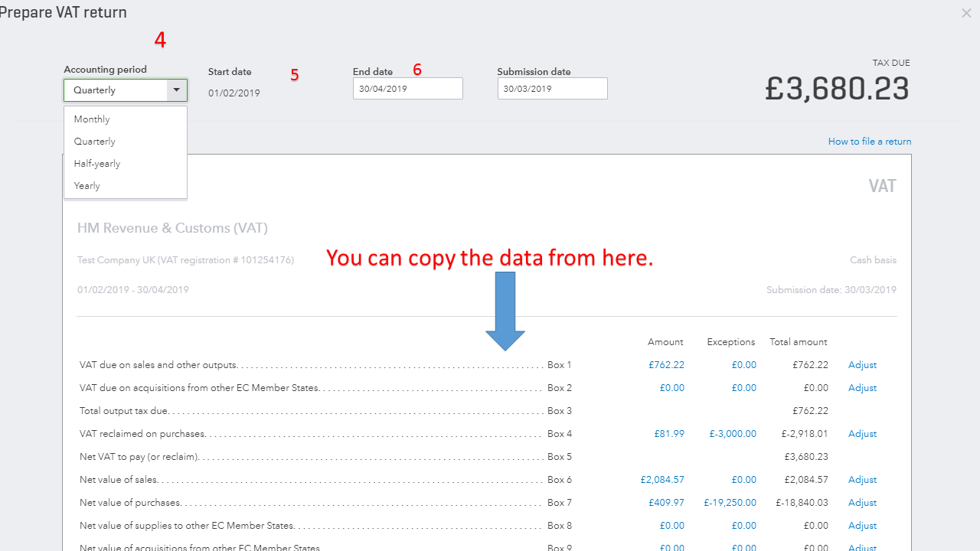Select Monthly from the accounting period list
Screen dimensions: 980x551
91,119
